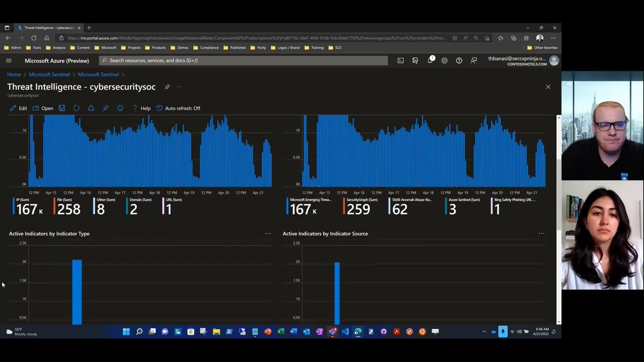Open a new browser tab
This screenshot has width=644, height=362.
coord(89,28)
